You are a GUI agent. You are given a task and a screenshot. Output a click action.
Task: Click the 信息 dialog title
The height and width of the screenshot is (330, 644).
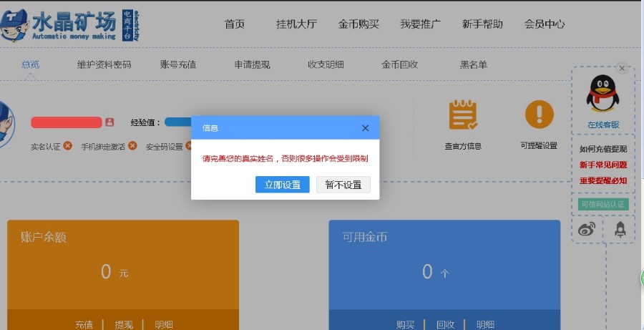[x=210, y=128]
